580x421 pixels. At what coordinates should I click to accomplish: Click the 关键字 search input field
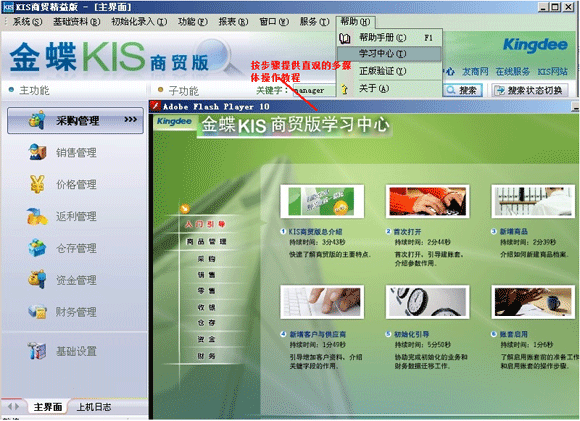click(314, 90)
